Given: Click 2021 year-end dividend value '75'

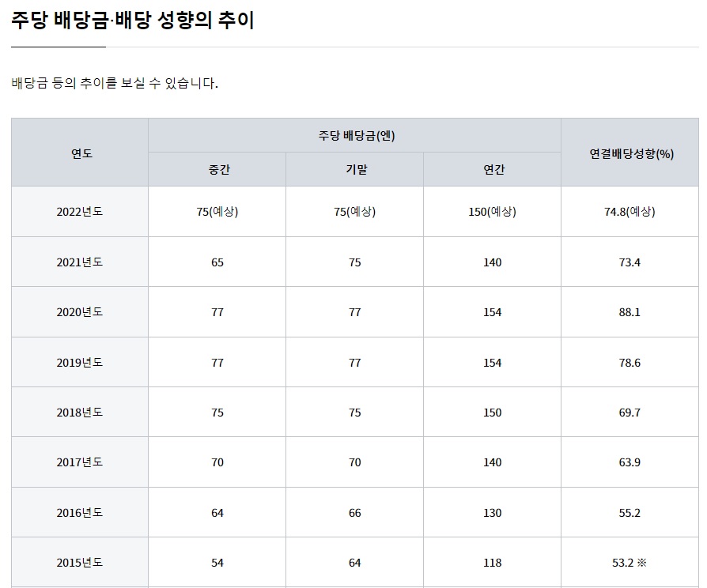Looking at the screenshot, I should 355,262.
